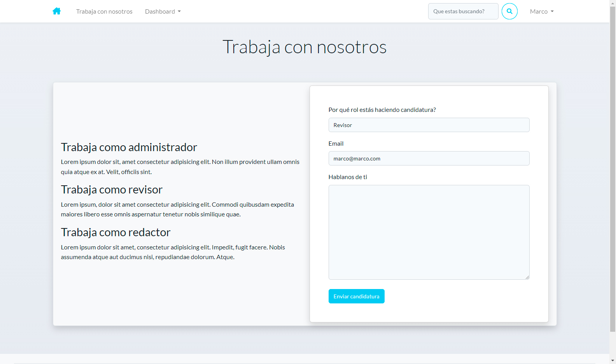Click the large 'Trabaja con nosotros' page title
616x364 pixels.
pyautogui.click(x=304, y=47)
